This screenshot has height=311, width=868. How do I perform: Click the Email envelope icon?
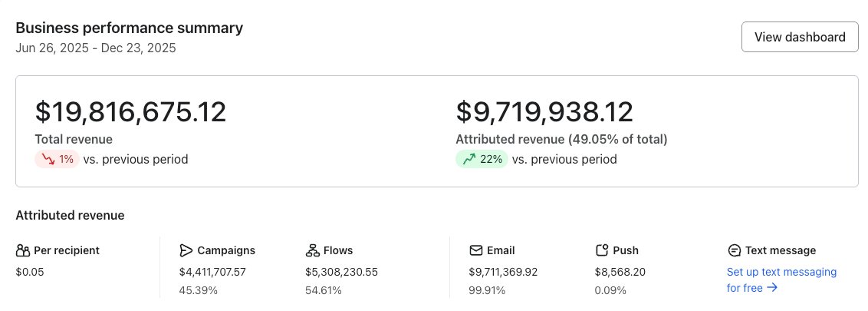(475, 250)
